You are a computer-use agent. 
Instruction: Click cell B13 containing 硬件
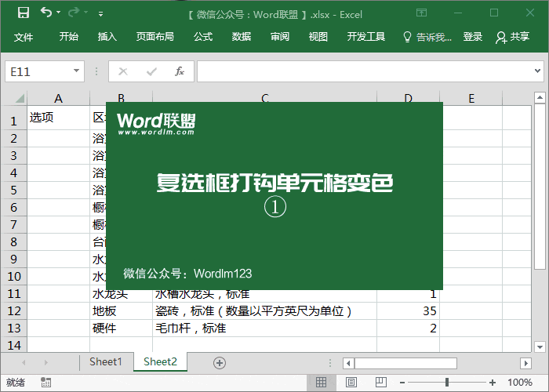121,328
